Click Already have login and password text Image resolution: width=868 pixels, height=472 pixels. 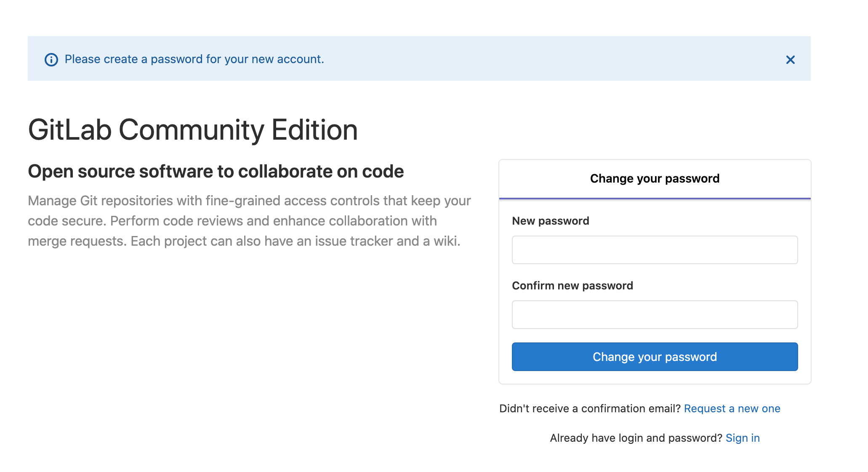[x=636, y=438]
